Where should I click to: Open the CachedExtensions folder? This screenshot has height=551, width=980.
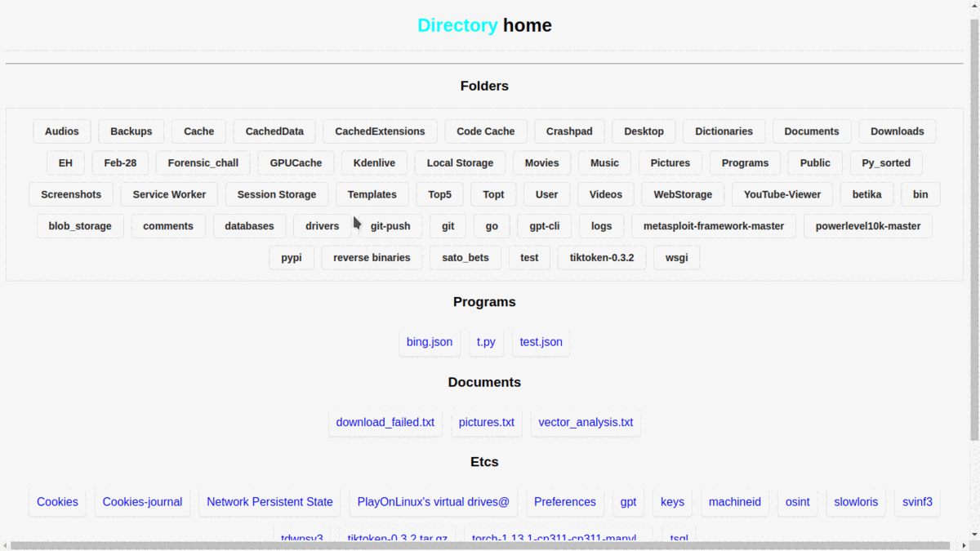tap(380, 131)
